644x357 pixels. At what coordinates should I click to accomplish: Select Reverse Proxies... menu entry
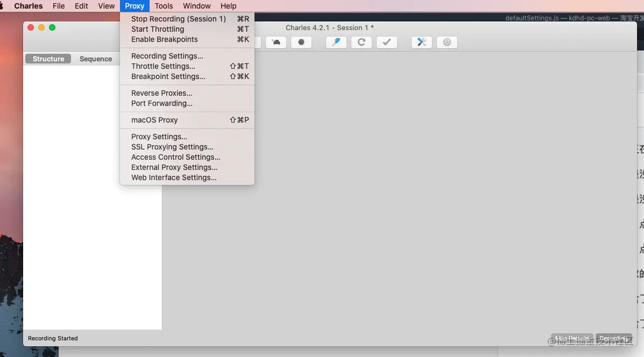(x=187, y=93)
